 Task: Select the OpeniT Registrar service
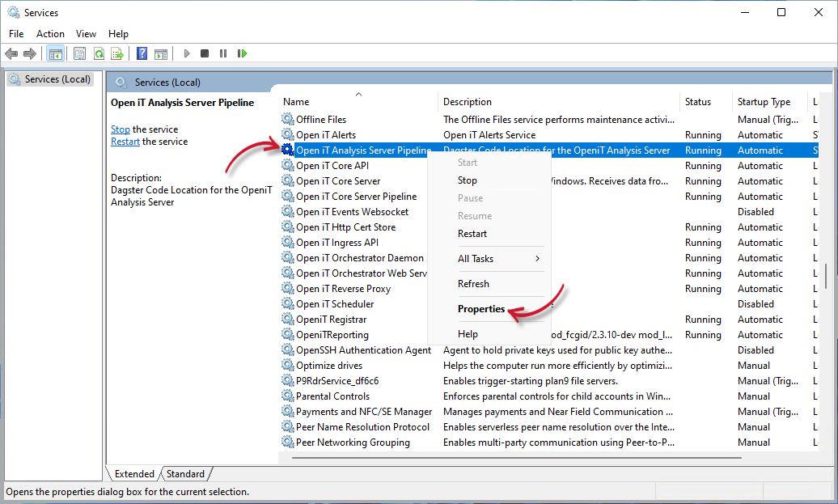point(332,319)
